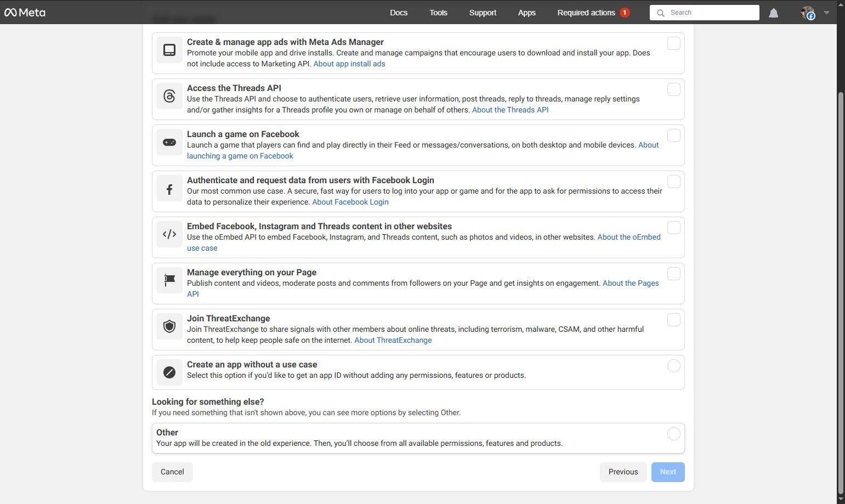Click the Threads API icon
This screenshot has height=504, width=845.
(169, 95)
